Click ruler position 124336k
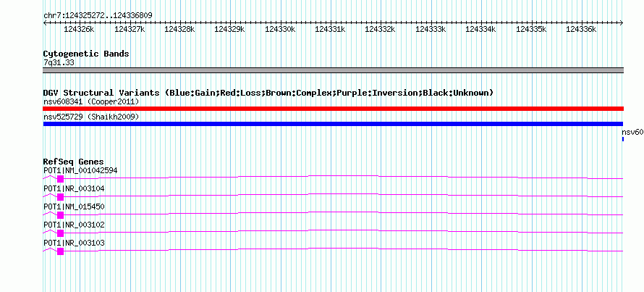Screen dimensions: 644x292 [x=582, y=29]
